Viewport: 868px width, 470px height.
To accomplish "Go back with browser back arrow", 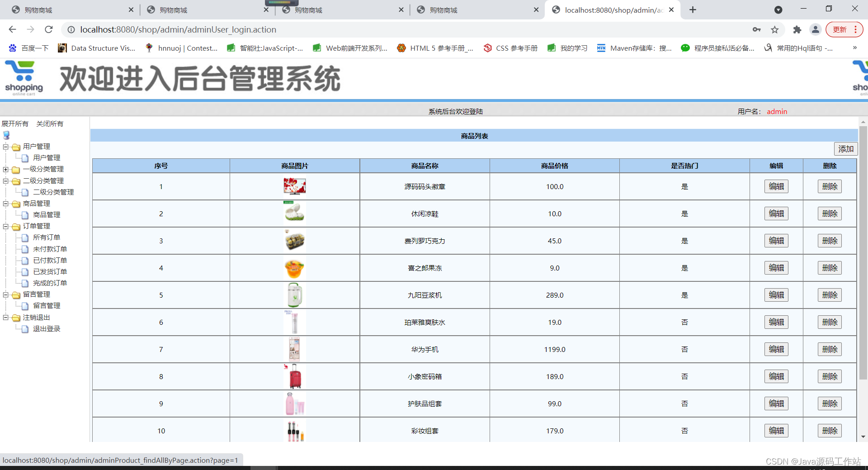I will pyautogui.click(x=12, y=29).
